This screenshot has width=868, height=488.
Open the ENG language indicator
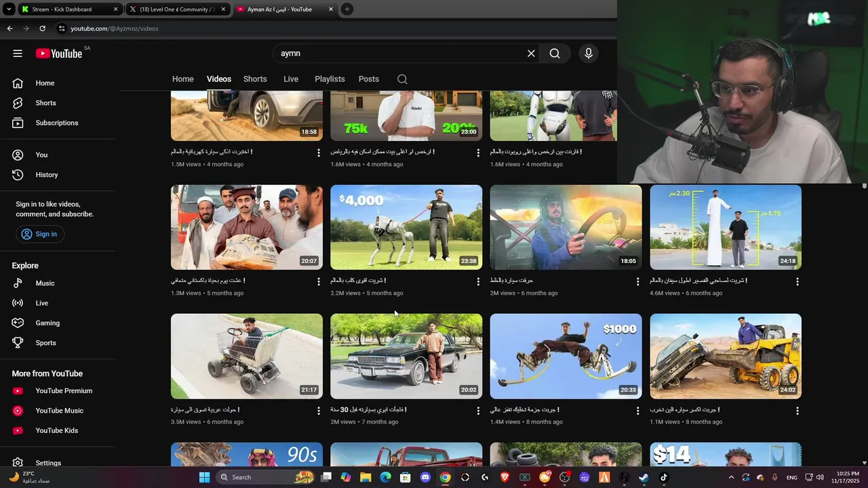coord(791,477)
